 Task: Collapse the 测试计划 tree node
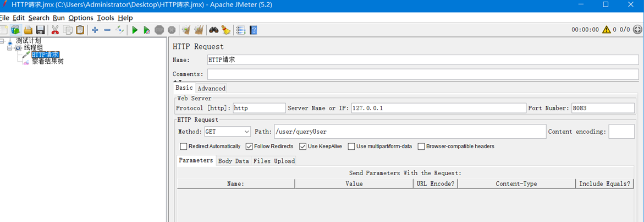click(x=2, y=41)
